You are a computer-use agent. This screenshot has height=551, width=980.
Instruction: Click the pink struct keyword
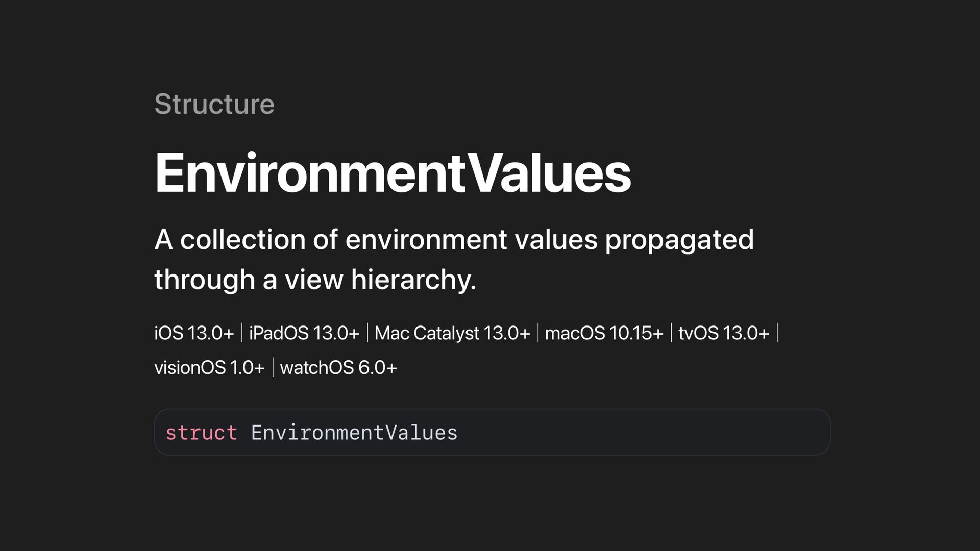pos(201,433)
